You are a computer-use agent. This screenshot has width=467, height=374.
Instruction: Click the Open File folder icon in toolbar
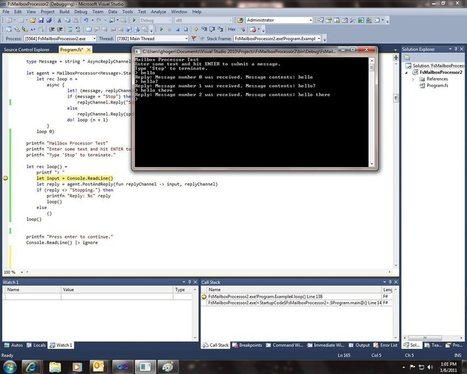(x=32, y=20)
